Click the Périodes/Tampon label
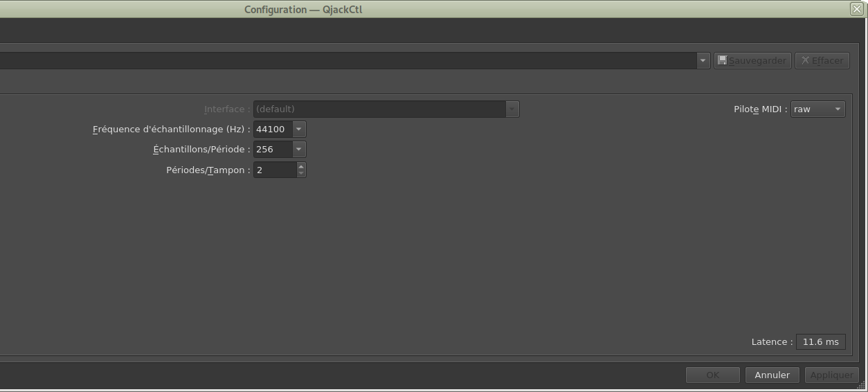868x392 pixels. click(208, 170)
